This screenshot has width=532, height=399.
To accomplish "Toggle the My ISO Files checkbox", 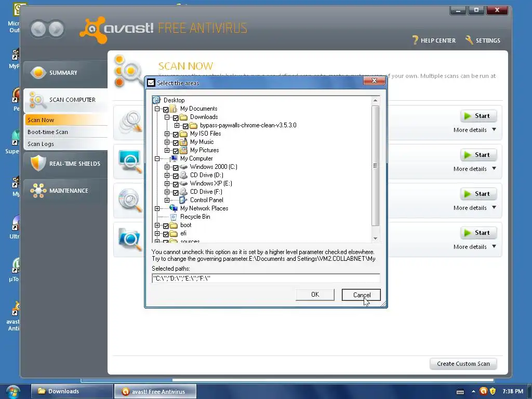I will (x=176, y=135).
